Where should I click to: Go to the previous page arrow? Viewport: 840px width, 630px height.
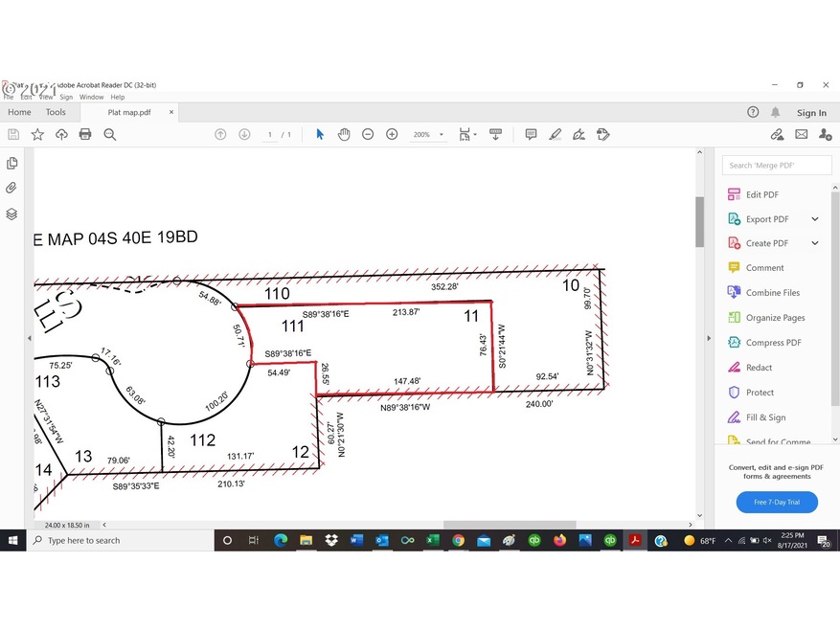click(220, 134)
